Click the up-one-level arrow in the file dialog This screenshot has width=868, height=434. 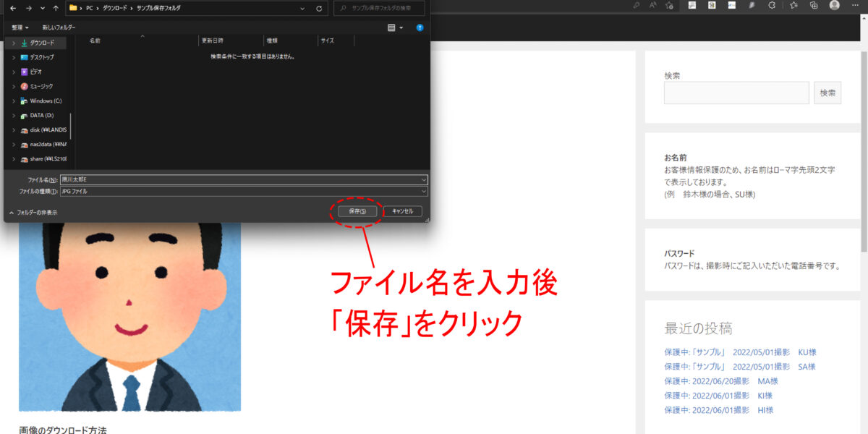[56, 9]
